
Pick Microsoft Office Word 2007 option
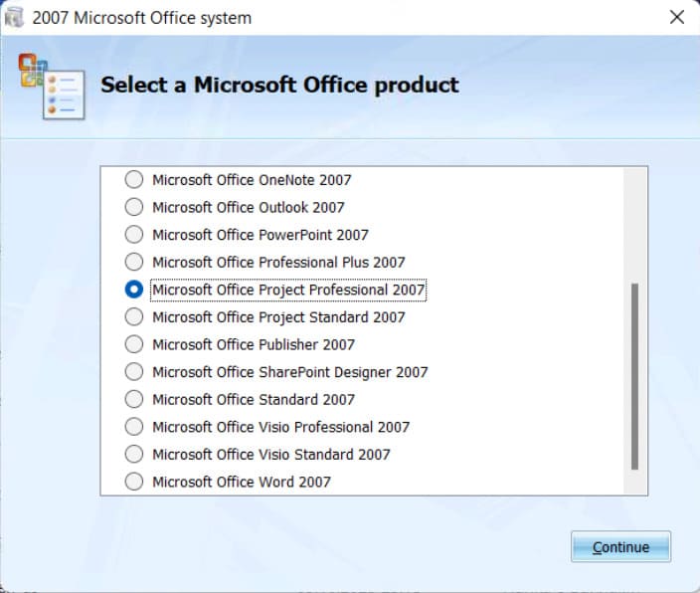(133, 482)
